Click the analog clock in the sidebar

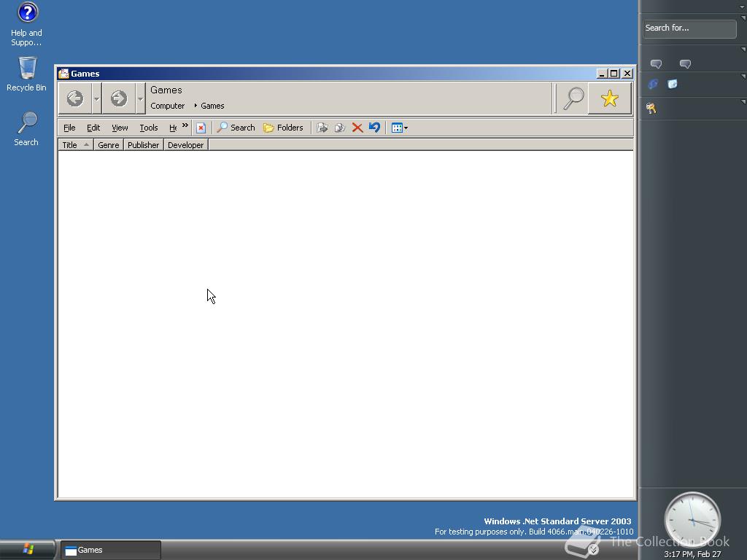click(x=692, y=521)
